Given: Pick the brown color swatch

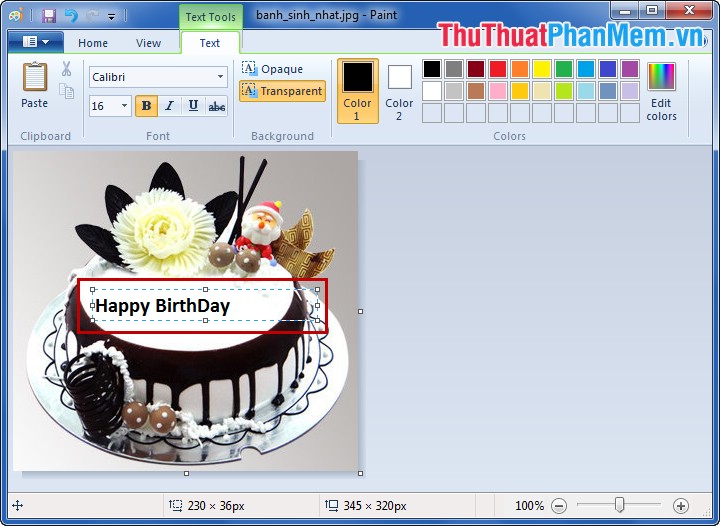Looking at the screenshot, I should [476, 91].
